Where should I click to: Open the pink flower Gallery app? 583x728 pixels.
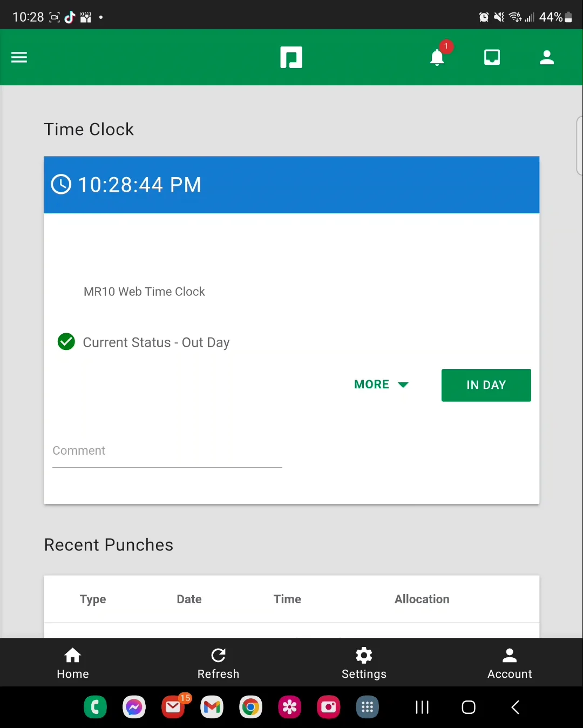coord(289,707)
